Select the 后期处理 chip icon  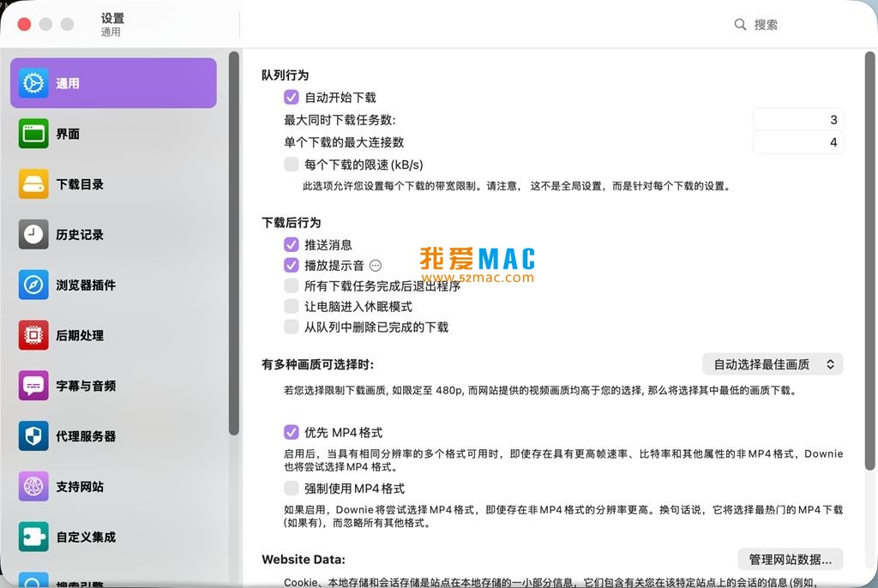coord(33,335)
